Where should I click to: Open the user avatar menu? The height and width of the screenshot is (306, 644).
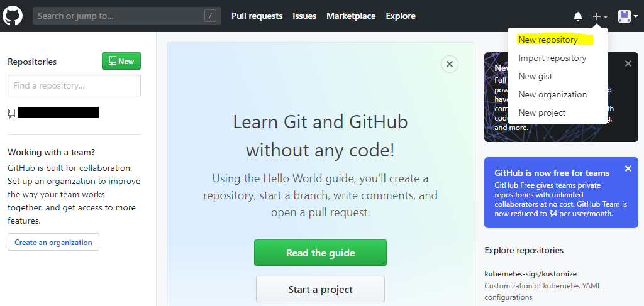pos(628,16)
